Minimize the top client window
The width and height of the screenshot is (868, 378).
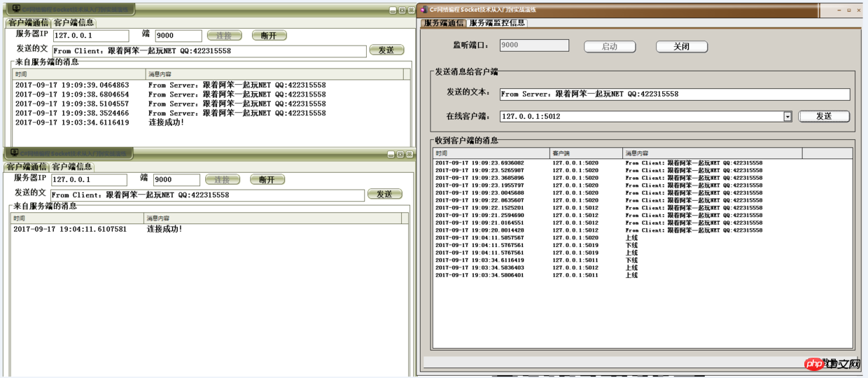[x=393, y=10]
